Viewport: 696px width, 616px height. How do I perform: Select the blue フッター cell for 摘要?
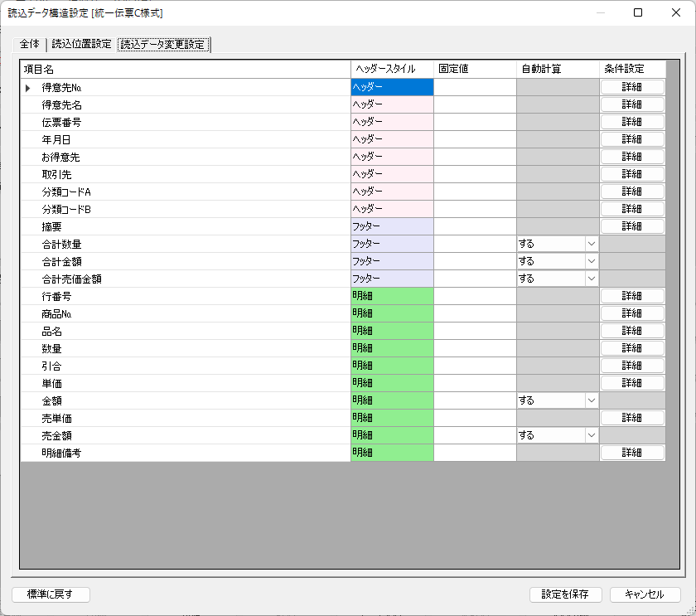click(x=392, y=226)
